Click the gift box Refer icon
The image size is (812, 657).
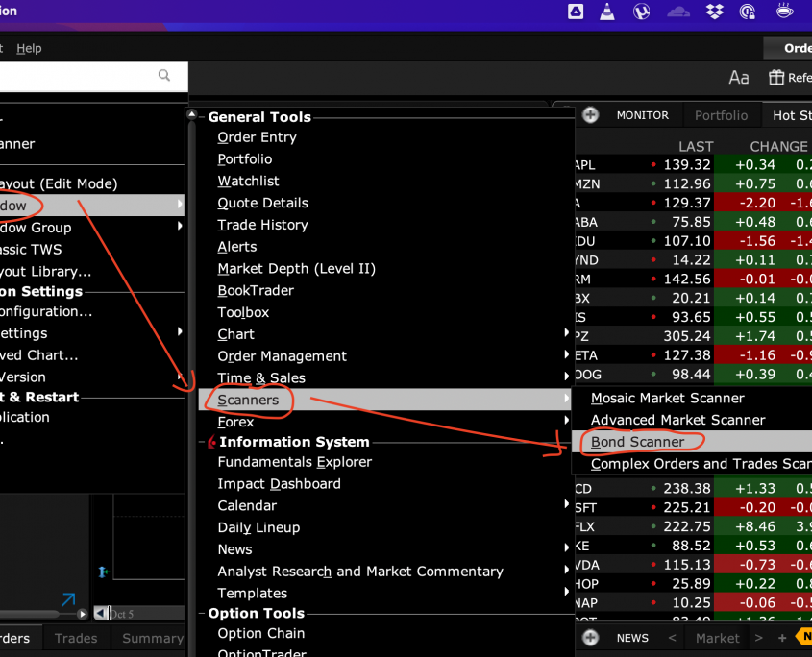click(776, 78)
